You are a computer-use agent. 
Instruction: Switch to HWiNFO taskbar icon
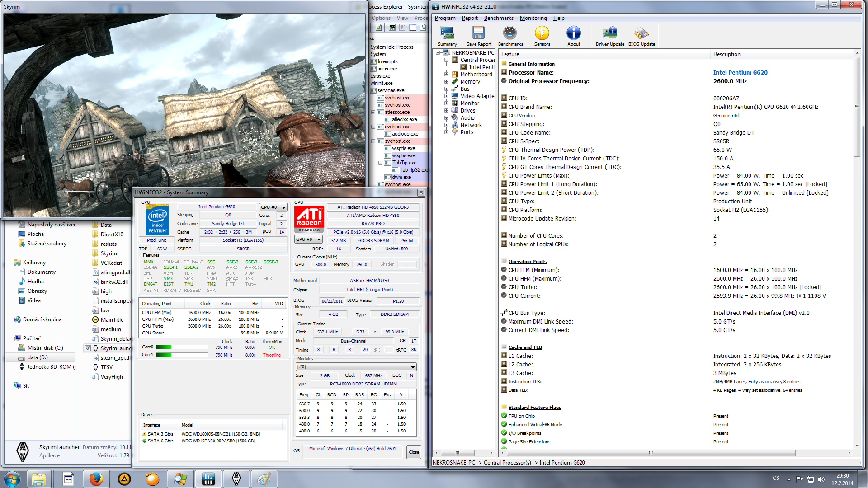[208, 479]
